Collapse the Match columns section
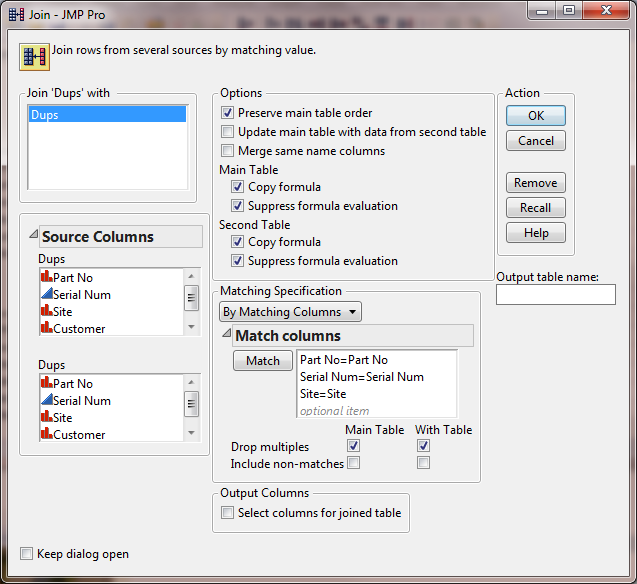 pos(227,333)
